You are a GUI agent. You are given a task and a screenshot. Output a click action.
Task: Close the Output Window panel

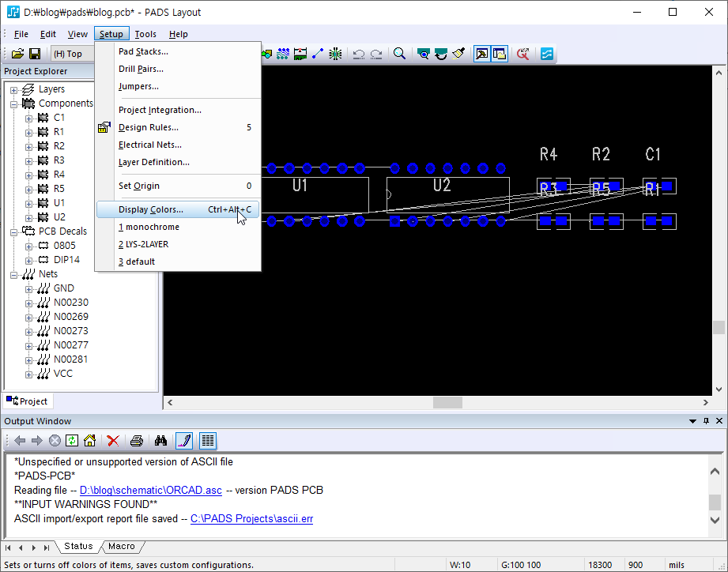(719, 421)
